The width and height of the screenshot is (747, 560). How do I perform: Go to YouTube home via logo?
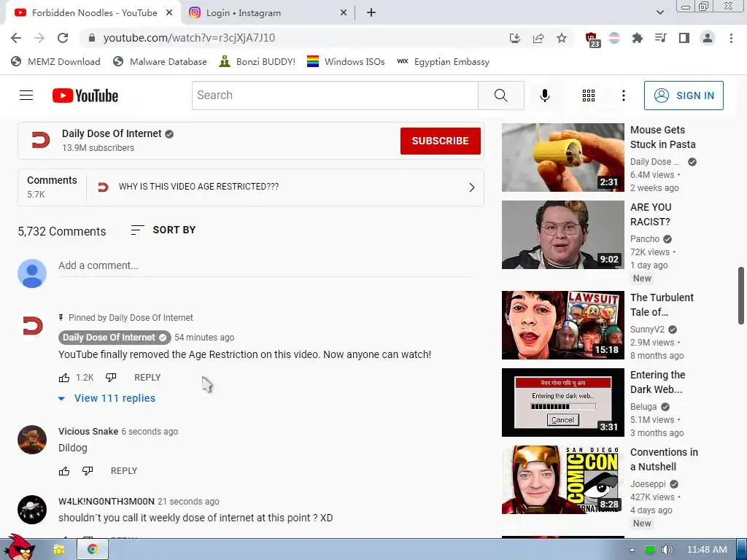[85, 96]
